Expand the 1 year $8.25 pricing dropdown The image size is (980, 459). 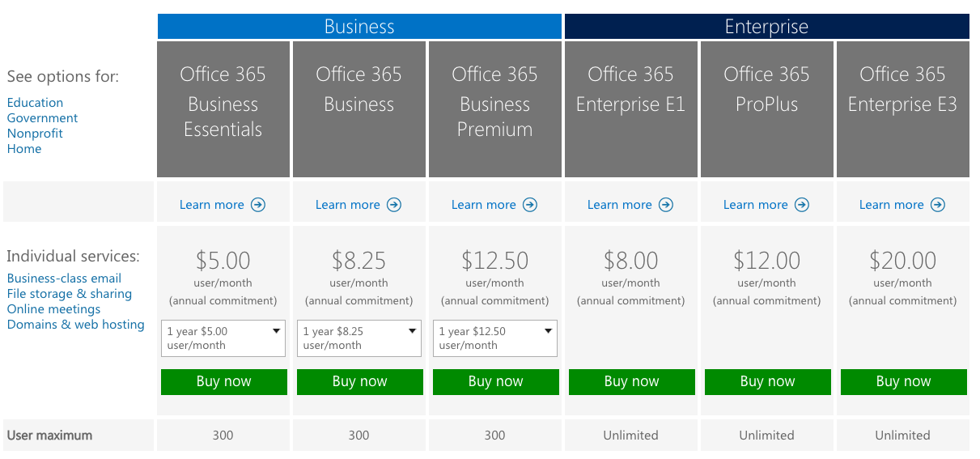(x=359, y=338)
